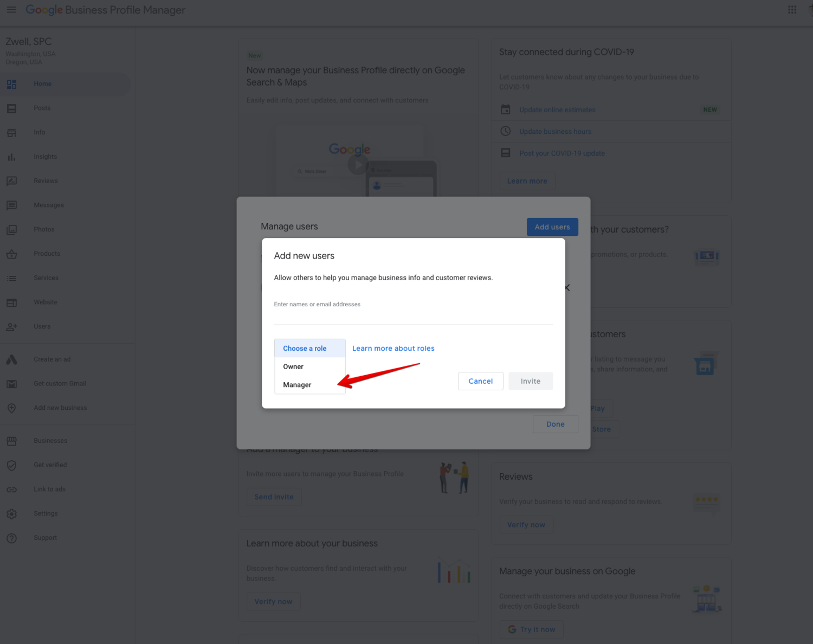813x644 pixels.
Task: Close the Manage users dialog X
Action: pyautogui.click(x=567, y=288)
